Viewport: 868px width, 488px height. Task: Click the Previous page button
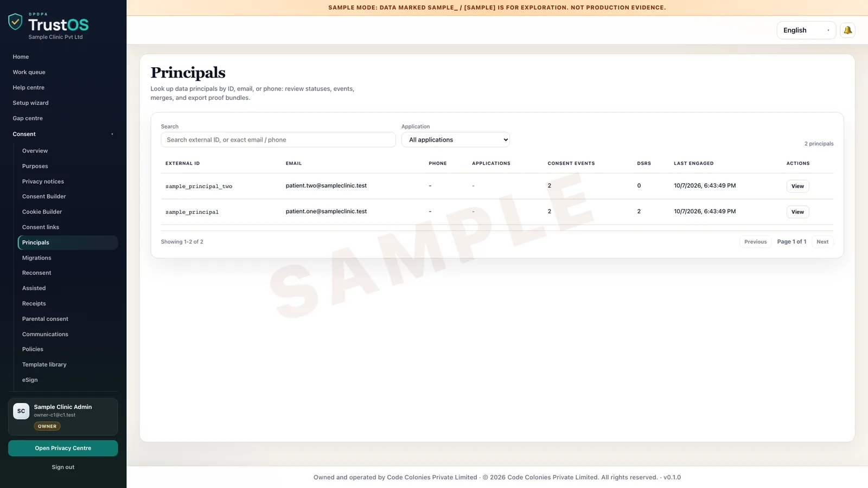click(x=755, y=242)
